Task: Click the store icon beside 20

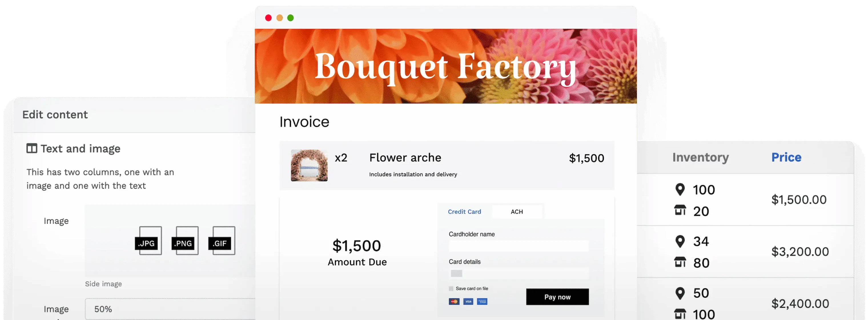Action: [x=680, y=210]
